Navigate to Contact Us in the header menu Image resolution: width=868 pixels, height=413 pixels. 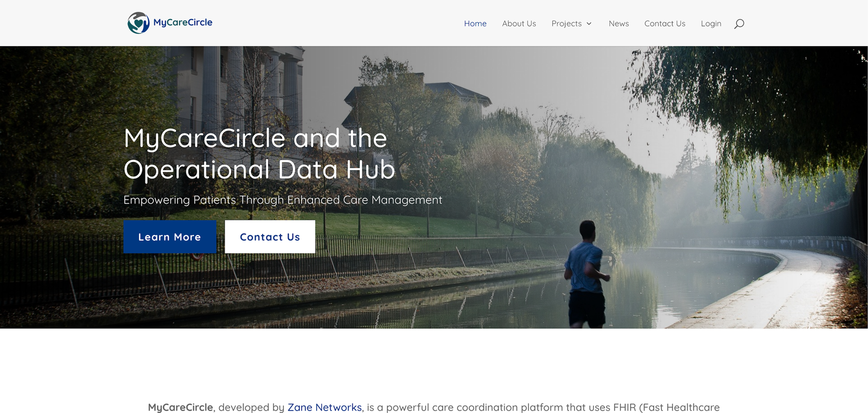(x=665, y=24)
